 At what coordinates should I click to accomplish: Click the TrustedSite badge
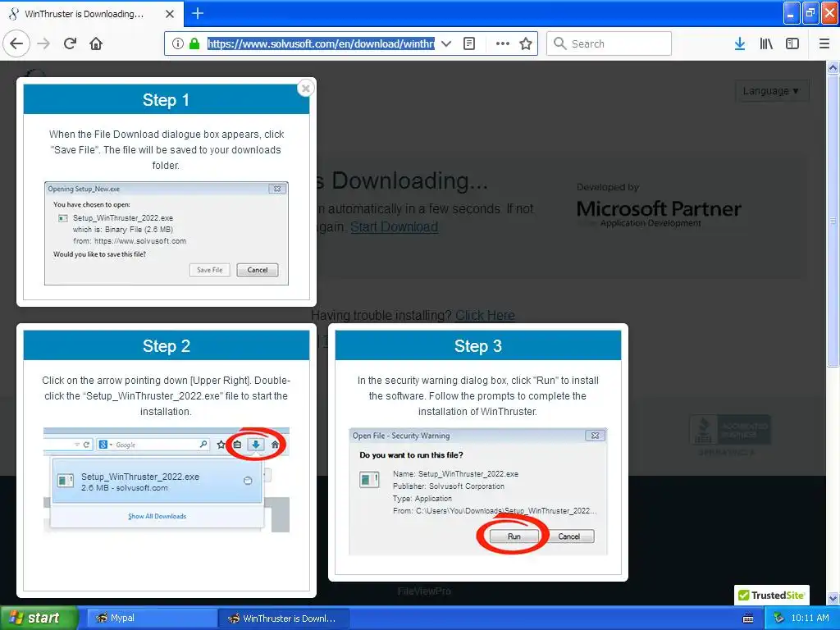[771, 596]
